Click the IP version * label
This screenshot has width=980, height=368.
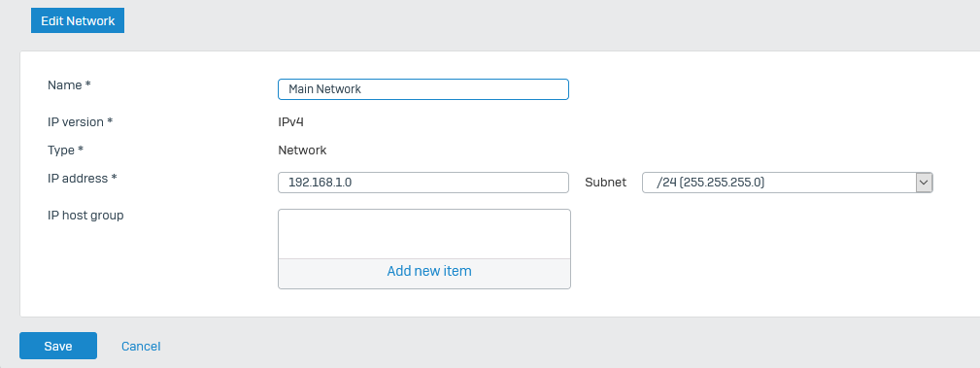click(x=80, y=121)
